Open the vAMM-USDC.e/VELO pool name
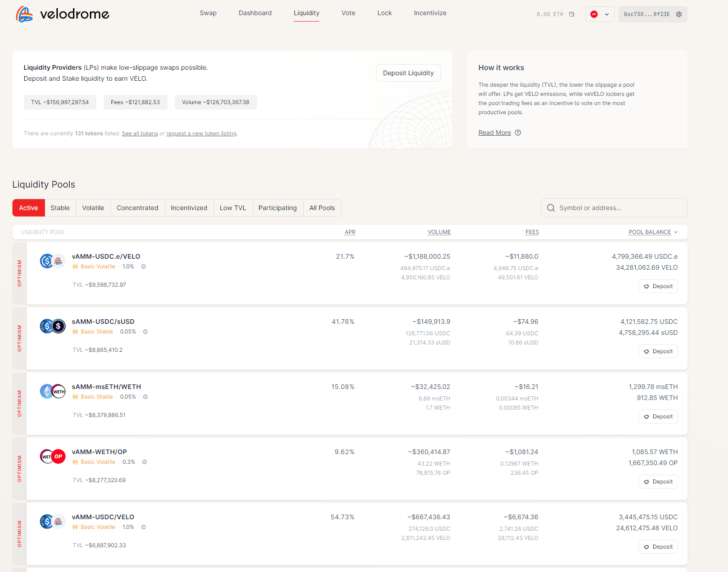This screenshot has height=572, width=728. pos(106,256)
